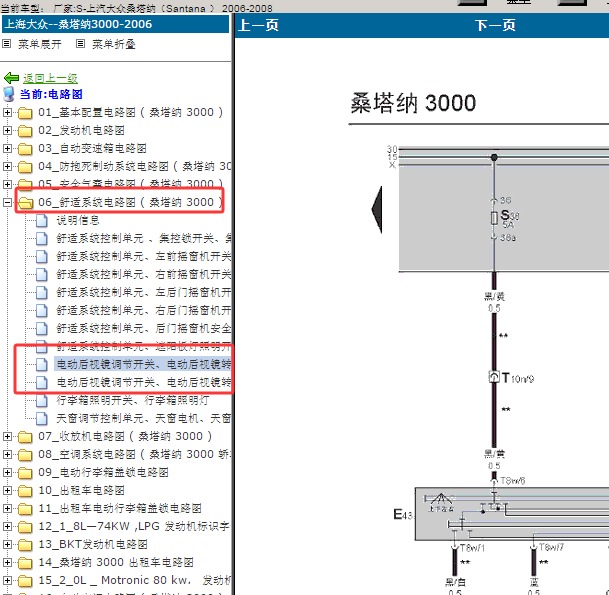Screen dimensions: 609x595
Task: Select 05_安全气囊电路图 folder label
Action: 130,184
